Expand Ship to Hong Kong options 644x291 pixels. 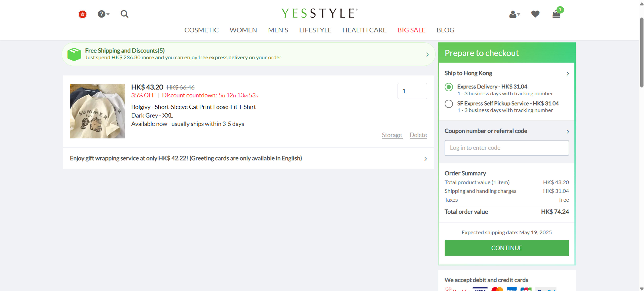pyautogui.click(x=506, y=73)
